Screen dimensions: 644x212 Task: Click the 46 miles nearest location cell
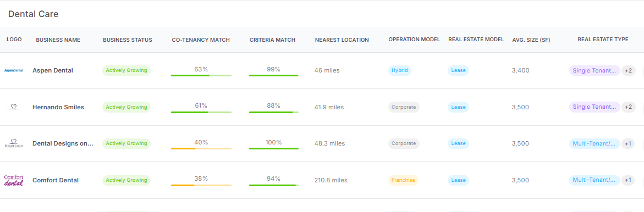(x=327, y=70)
